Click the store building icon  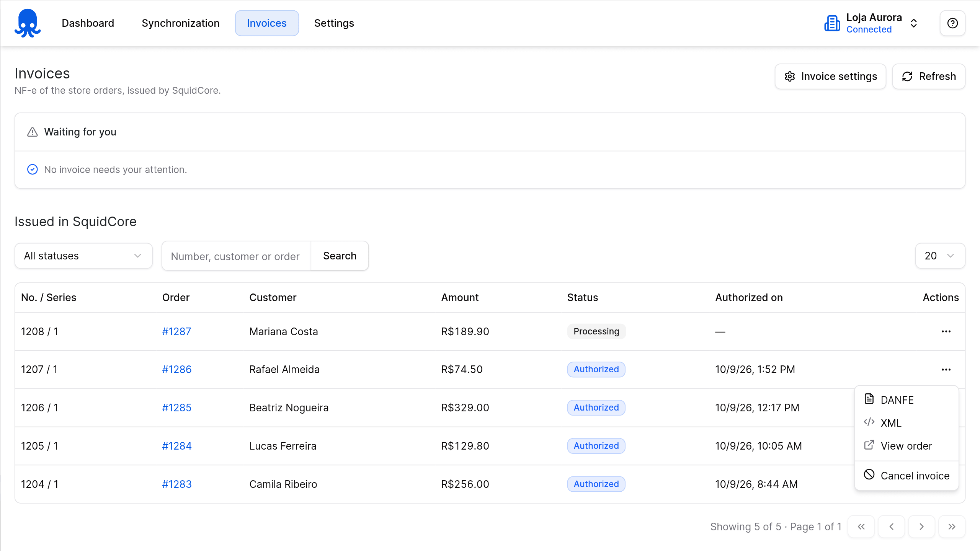832,23
